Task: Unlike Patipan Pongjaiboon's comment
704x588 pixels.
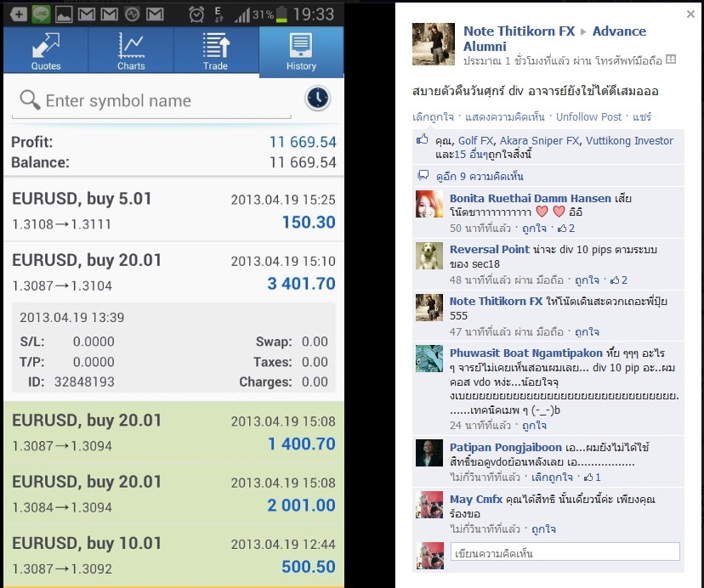Action: click(x=552, y=478)
